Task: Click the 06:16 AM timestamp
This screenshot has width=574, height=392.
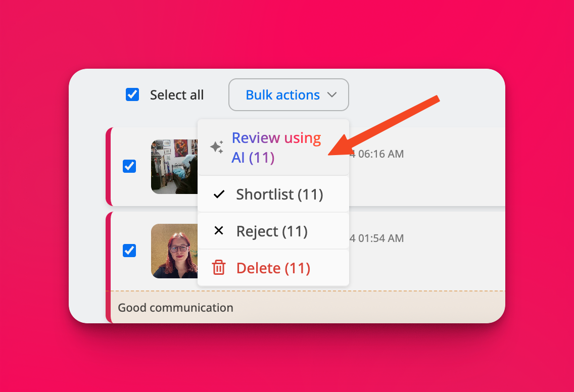Action: point(377,154)
